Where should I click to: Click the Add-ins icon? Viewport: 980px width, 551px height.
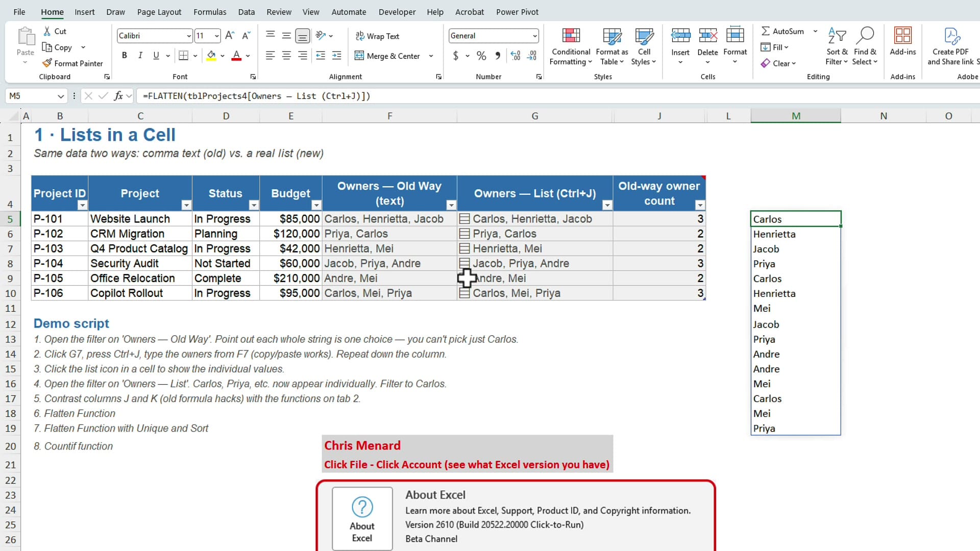click(x=902, y=36)
